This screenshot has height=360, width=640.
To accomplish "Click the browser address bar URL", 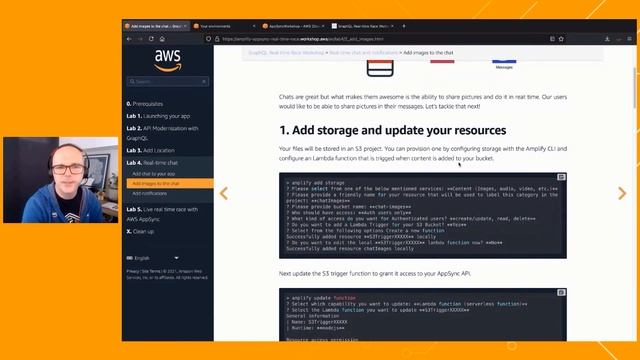I will tap(303, 39).
